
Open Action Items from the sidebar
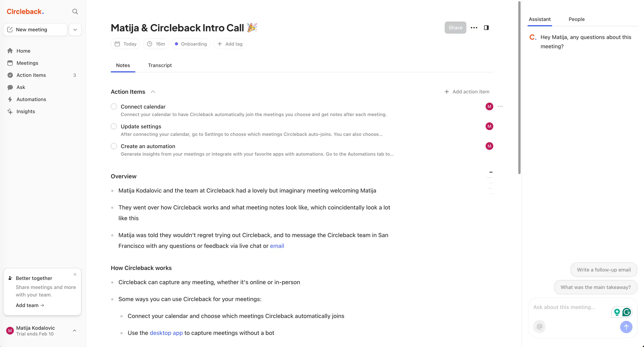[x=31, y=75]
